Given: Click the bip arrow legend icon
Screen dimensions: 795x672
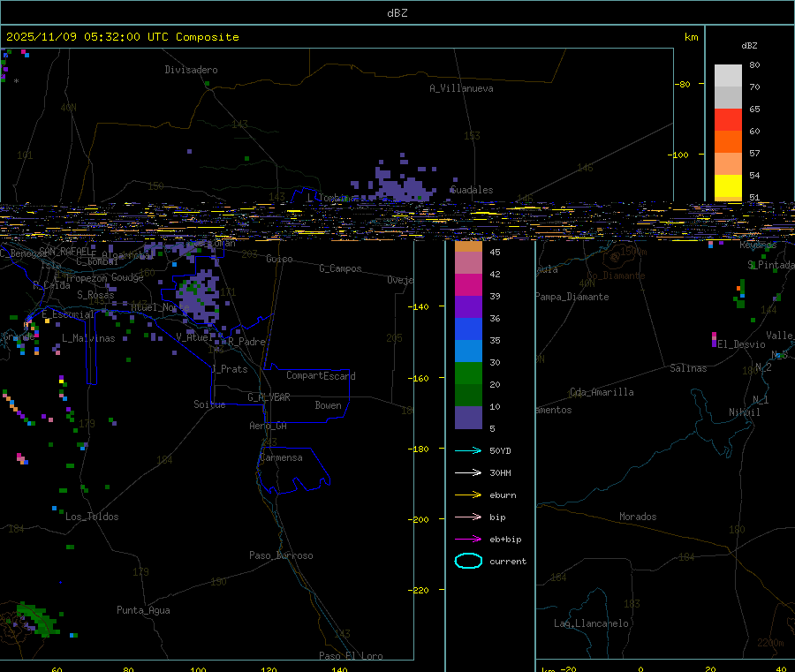Looking at the screenshot, I should pyautogui.click(x=468, y=517).
